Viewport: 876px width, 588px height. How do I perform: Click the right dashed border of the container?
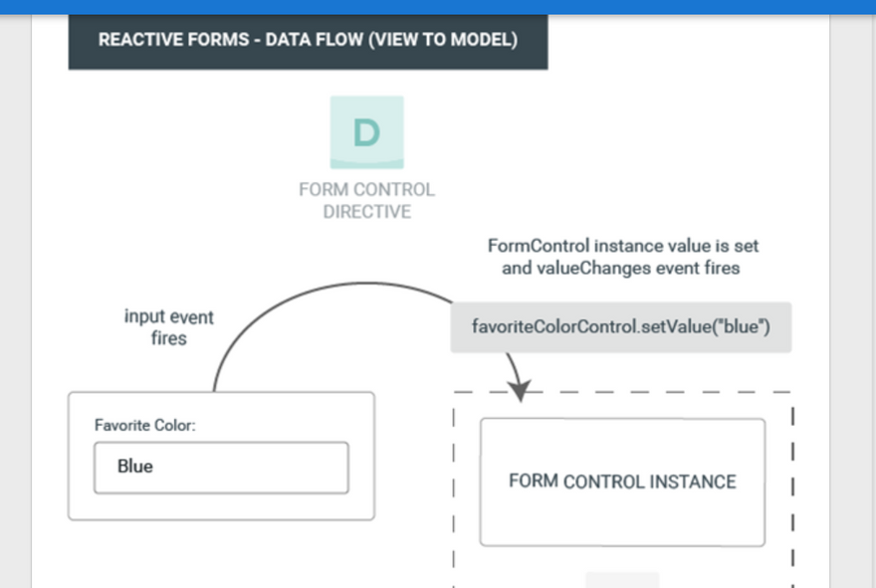tap(792, 488)
